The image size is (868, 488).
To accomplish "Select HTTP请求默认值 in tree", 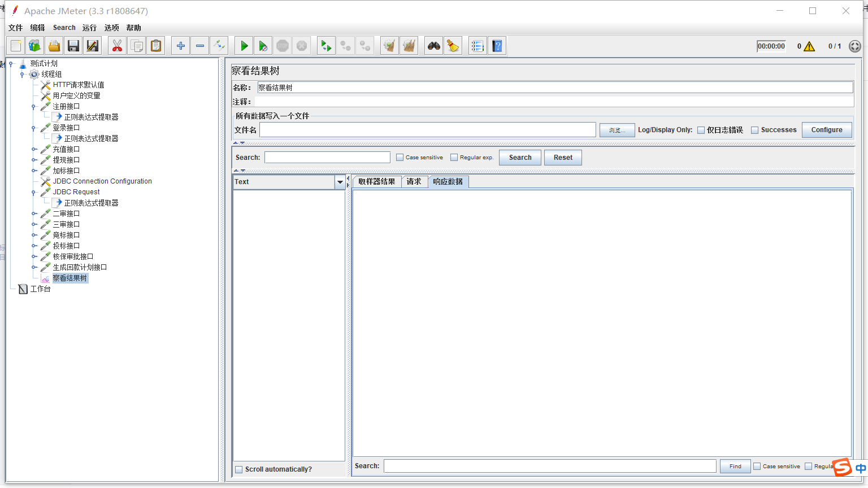I will (79, 85).
